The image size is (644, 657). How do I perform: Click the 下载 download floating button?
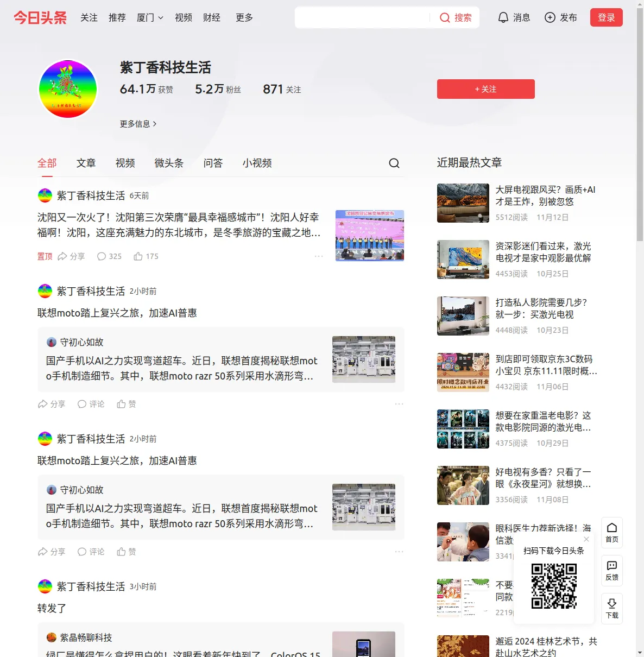(x=612, y=609)
